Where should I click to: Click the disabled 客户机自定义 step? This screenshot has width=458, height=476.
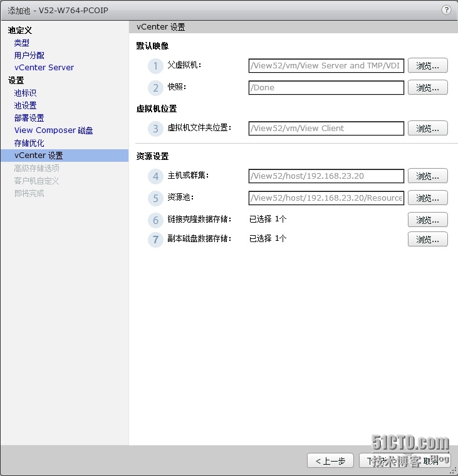pyautogui.click(x=37, y=181)
